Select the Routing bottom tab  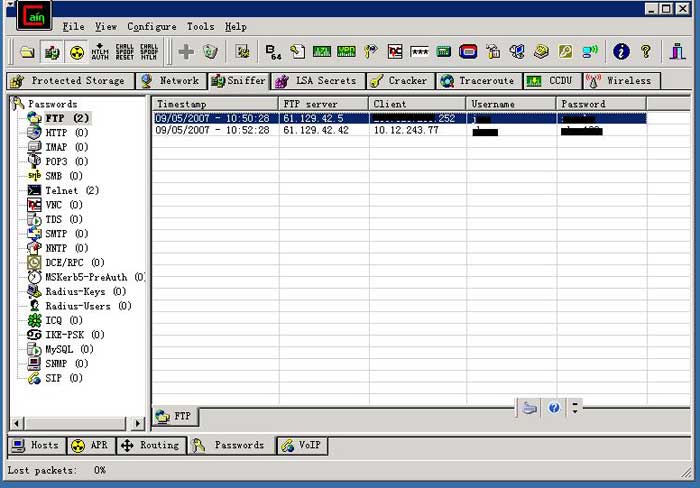[x=151, y=446]
